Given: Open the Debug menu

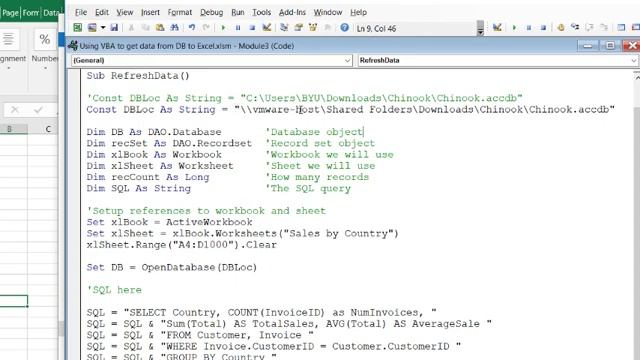Looking at the screenshot, I should click(211, 12).
